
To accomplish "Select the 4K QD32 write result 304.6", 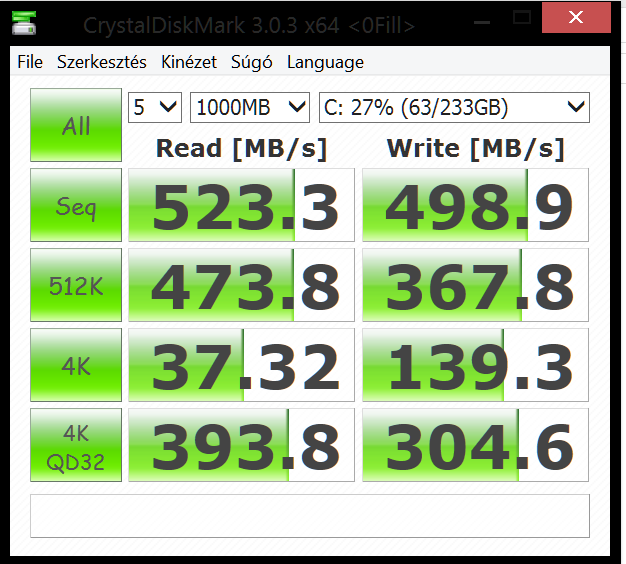I will click(x=475, y=445).
